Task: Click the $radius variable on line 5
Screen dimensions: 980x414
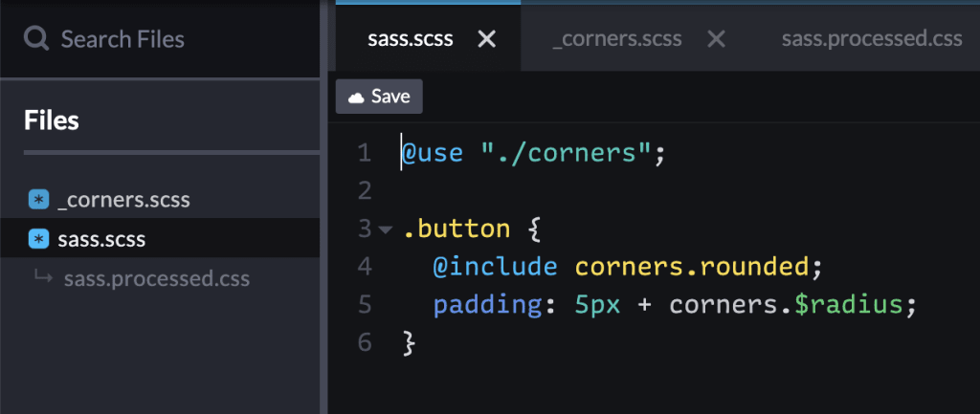Action: (x=850, y=305)
